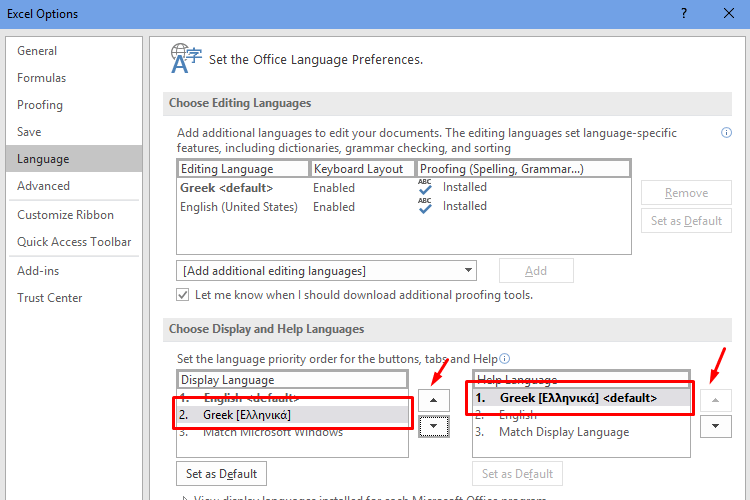Image resolution: width=750 pixels, height=500 pixels.
Task: Click the Keyboard Layout column header
Action: pos(362,169)
